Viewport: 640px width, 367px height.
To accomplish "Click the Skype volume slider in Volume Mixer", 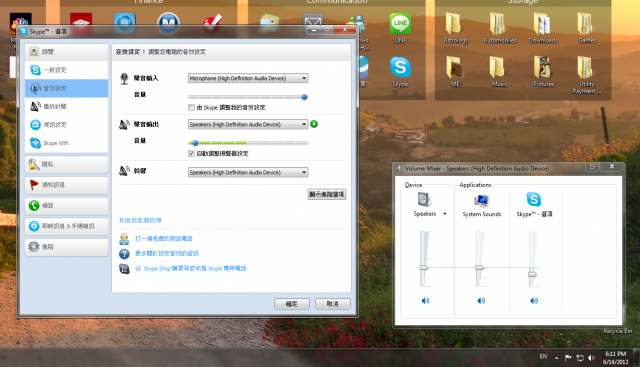I will pos(532,274).
